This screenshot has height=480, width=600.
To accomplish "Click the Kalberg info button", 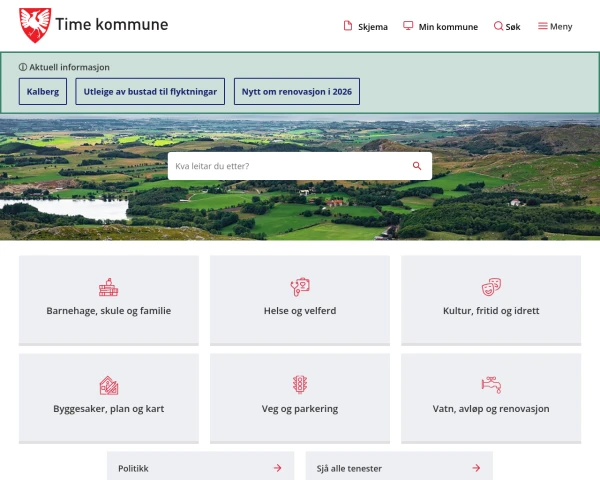I will coord(43,92).
